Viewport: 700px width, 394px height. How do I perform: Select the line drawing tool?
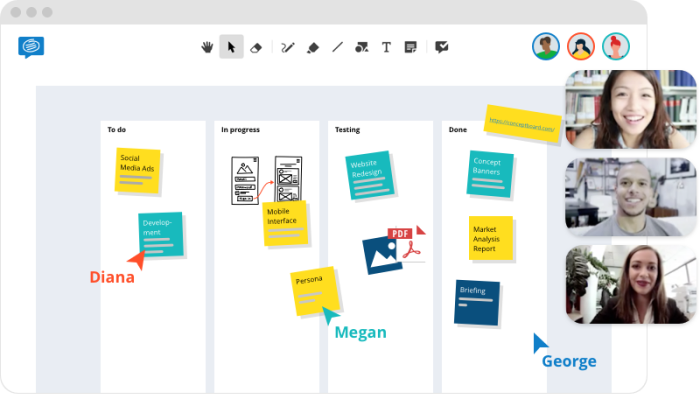click(x=338, y=47)
